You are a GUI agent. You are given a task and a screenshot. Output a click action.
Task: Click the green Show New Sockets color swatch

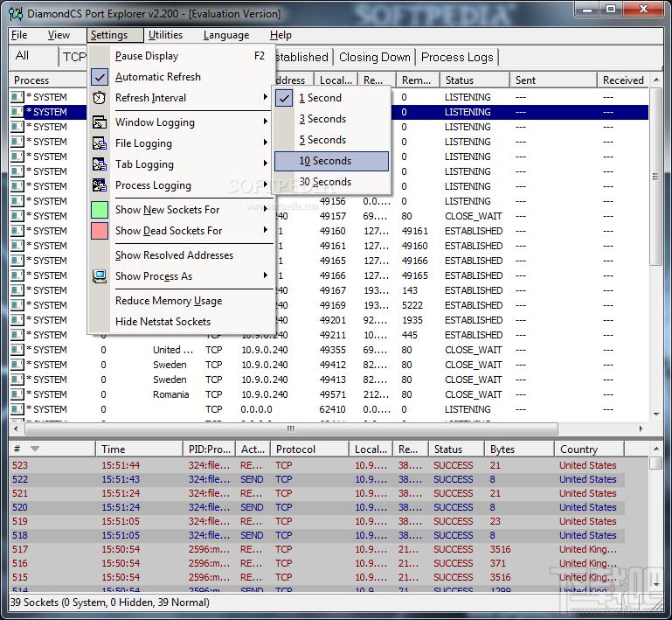click(x=100, y=210)
